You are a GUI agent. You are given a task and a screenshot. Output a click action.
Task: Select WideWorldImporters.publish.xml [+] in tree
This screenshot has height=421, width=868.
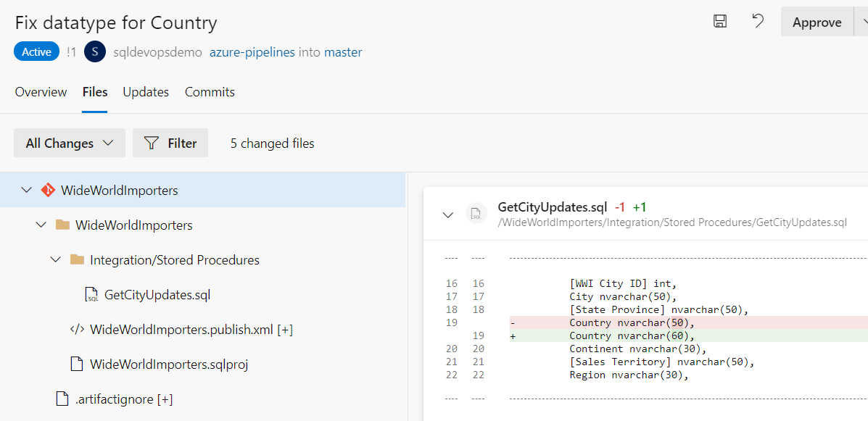[191, 330]
